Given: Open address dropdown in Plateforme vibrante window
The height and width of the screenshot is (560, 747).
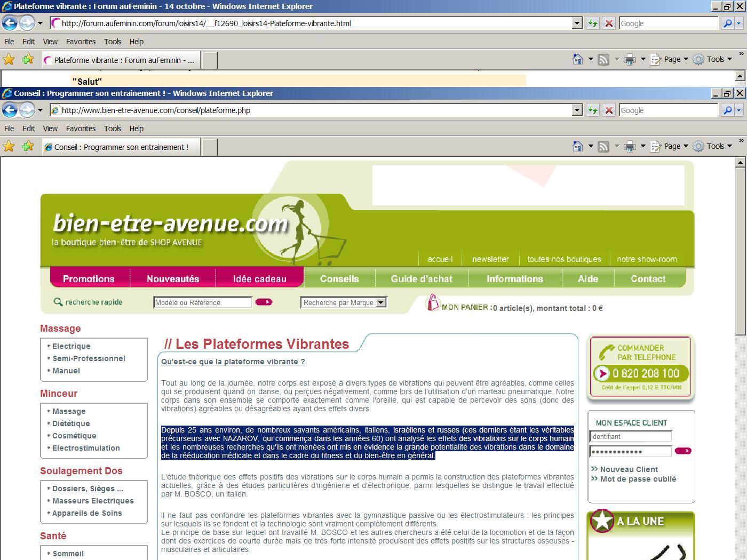Looking at the screenshot, I should click(x=577, y=23).
